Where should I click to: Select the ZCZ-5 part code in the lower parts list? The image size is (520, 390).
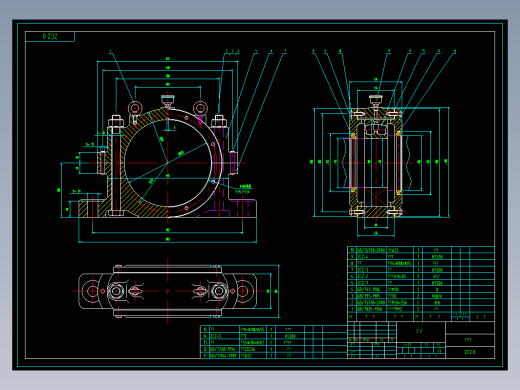[216, 336]
